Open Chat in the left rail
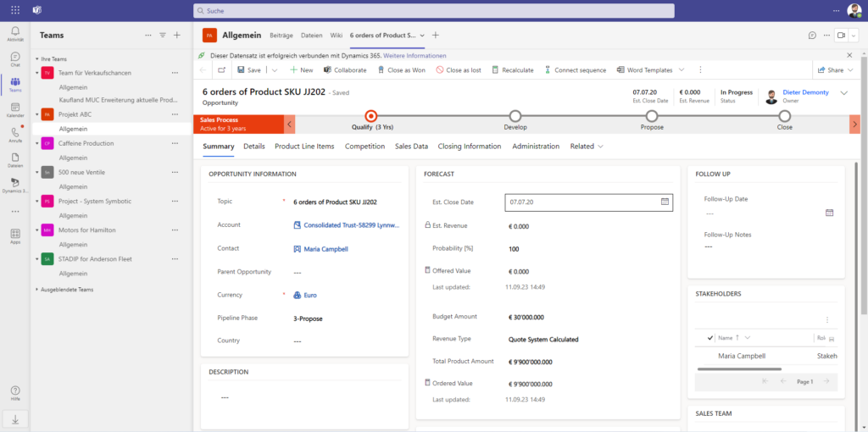The height and width of the screenshot is (432, 868). 15,59
